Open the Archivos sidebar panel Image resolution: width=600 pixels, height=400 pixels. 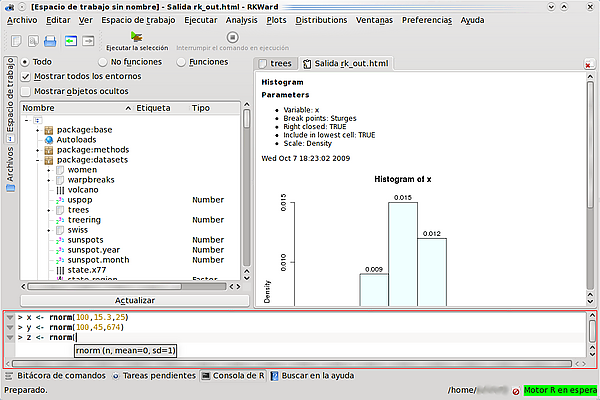click(x=10, y=169)
